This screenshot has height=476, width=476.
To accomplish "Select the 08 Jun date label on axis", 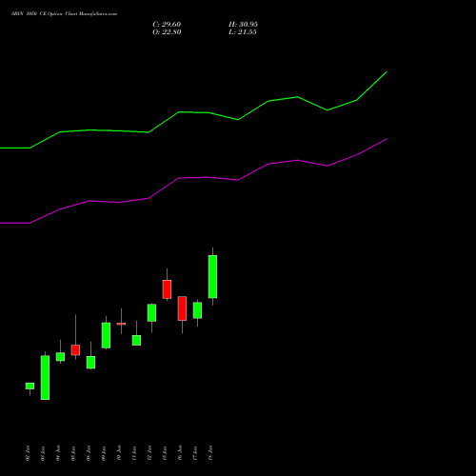I will [89, 453].
